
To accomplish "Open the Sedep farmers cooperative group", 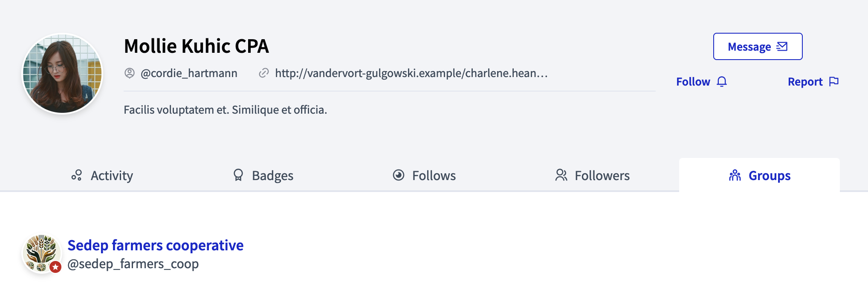I will pos(156,245).
